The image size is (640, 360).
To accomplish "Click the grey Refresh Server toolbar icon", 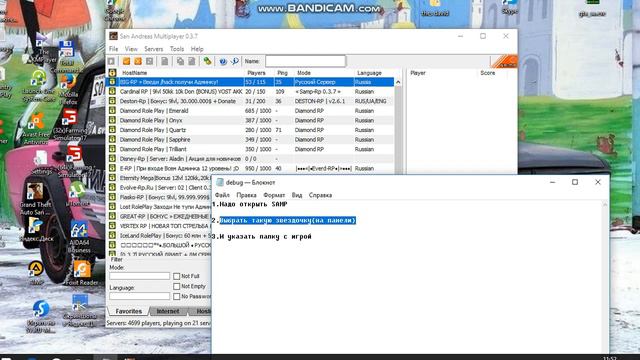I will (150, 61).
